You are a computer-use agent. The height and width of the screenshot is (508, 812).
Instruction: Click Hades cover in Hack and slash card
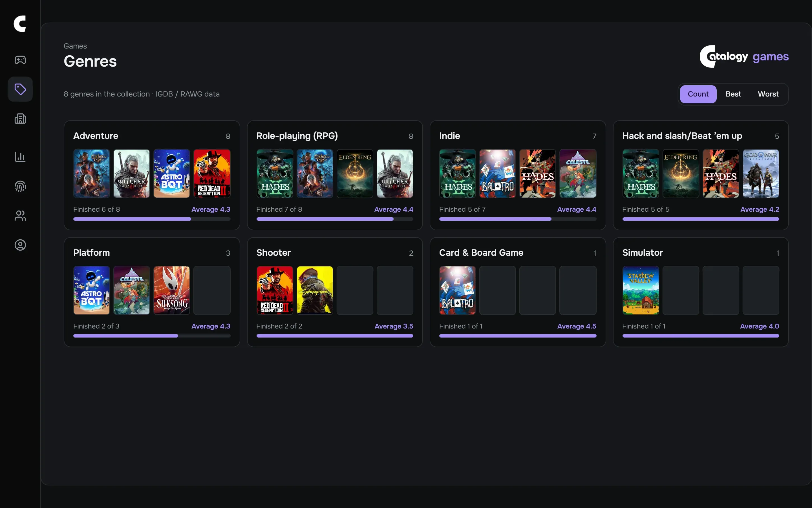721,174
